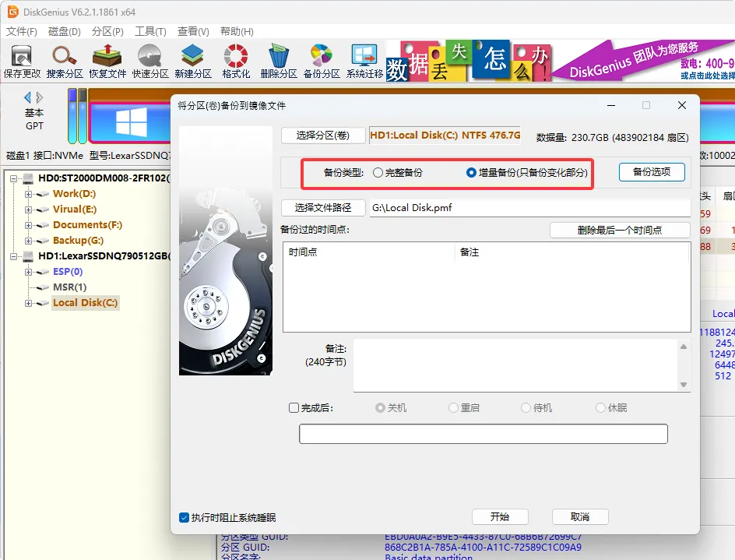Image resolution: width=735 pixels, height=560 pixels.
Task: Close the backup partition dialog
Action: (x=681, y=105)
